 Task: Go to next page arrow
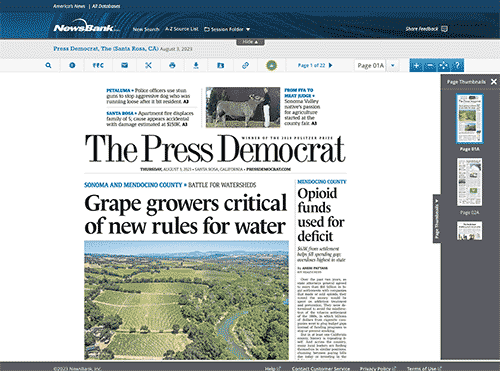tap(330, 65)
